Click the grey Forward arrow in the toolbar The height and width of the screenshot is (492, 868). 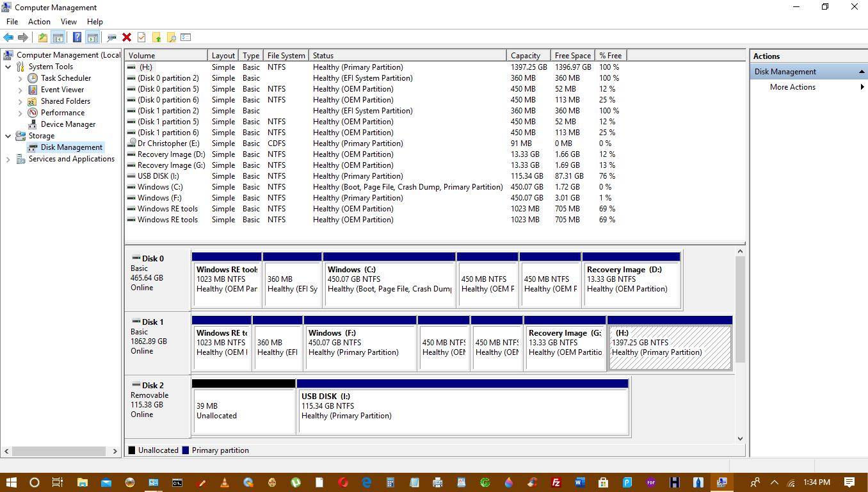pos(23,37)
